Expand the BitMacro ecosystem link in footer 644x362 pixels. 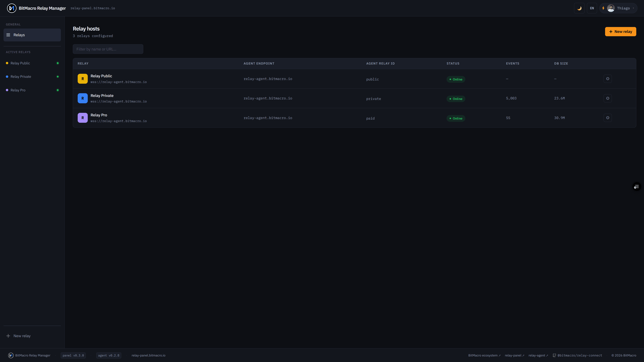tap(484, 355)
